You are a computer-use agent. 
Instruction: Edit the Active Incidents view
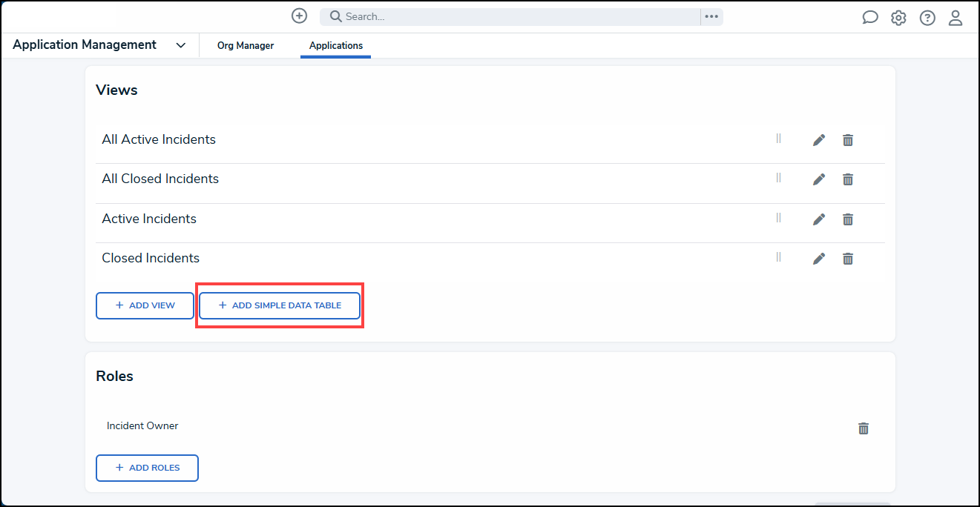click(819, 219)
